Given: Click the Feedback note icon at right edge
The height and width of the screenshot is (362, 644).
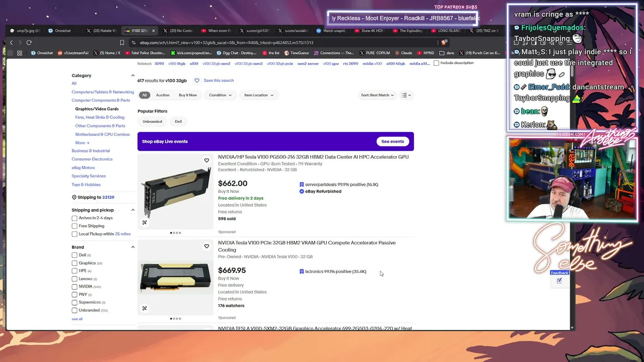Looking at the screenshot, I should [x=559, y=281].
